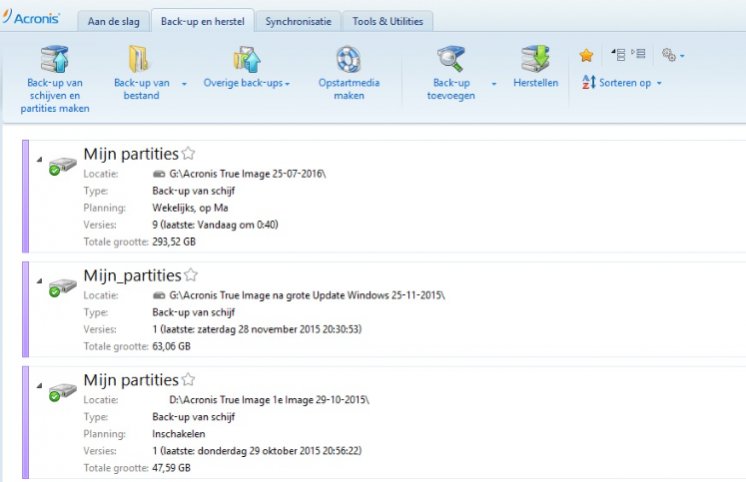Toggle favorite star next to 'Mijn_partities'

[191, 274]
